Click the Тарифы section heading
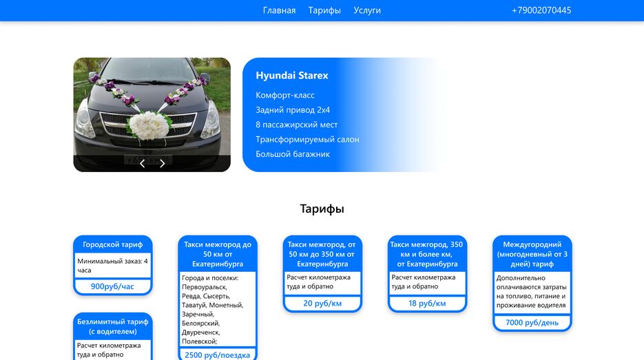 tap(322, 209)
